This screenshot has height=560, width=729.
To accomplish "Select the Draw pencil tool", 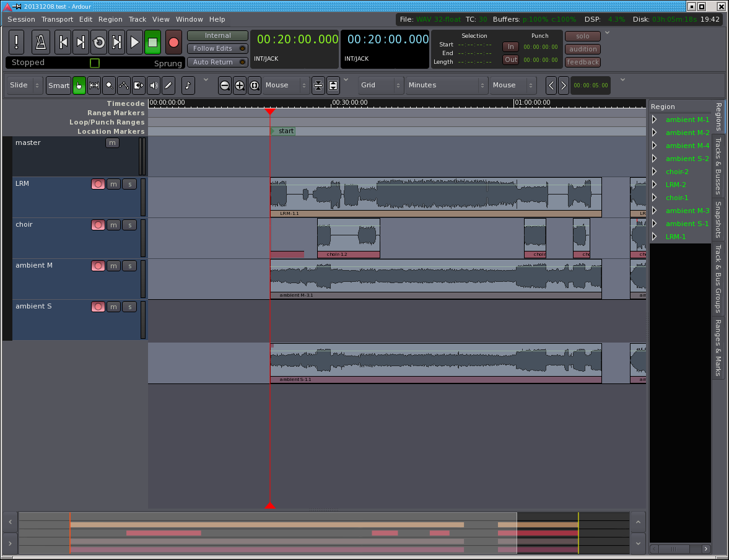I will 168,85.
